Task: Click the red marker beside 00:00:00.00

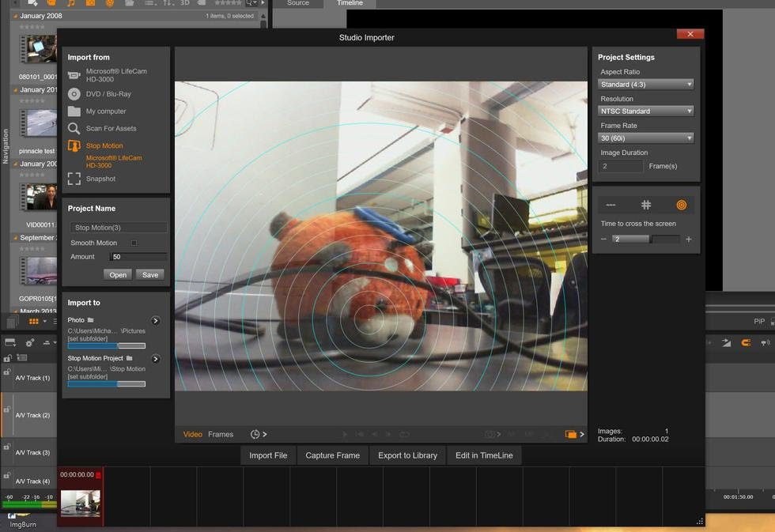Action: 98,475
